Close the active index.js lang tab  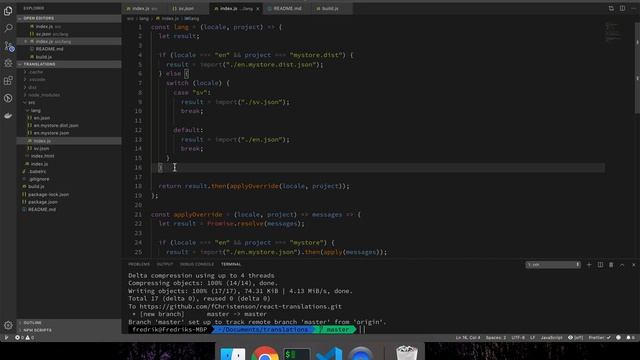pos(258,9)
